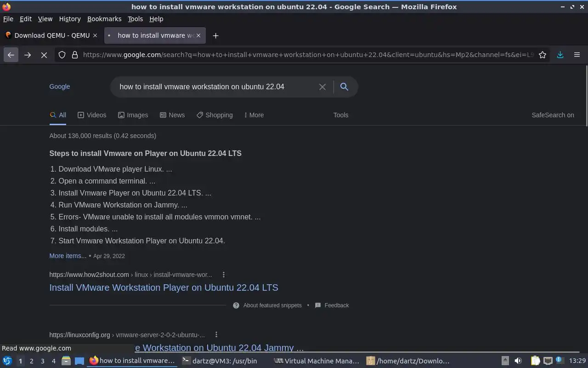Image resolution: width=588 pixels, height=368 pixels.
Task: Open the View menu
Action: (x=45, y=19)
